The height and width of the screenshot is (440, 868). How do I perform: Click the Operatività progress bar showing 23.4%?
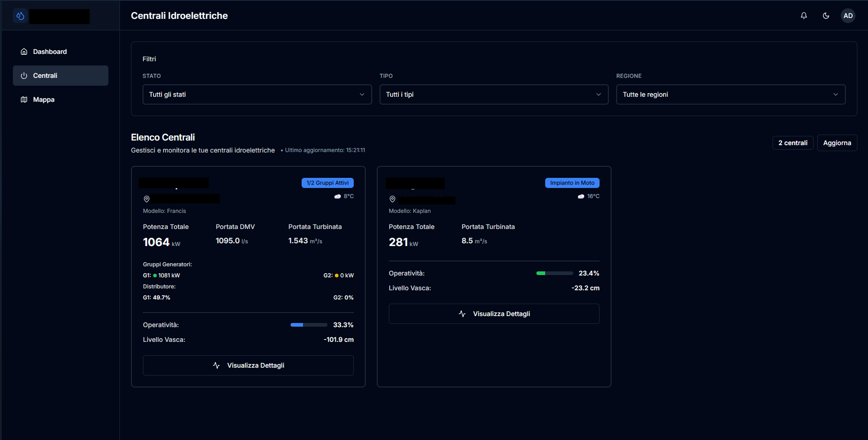[554, 273]
